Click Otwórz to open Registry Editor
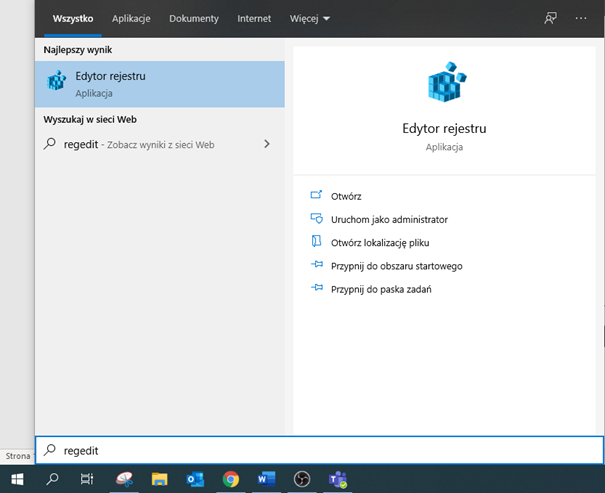This screenshot has width=605, height=493. [x=346, y=196]
